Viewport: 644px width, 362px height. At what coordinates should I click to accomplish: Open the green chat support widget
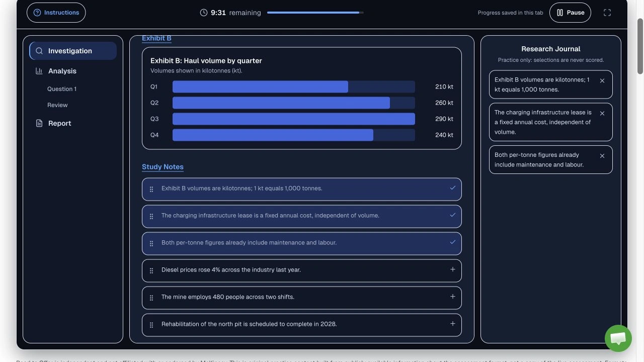coord(618,338)
